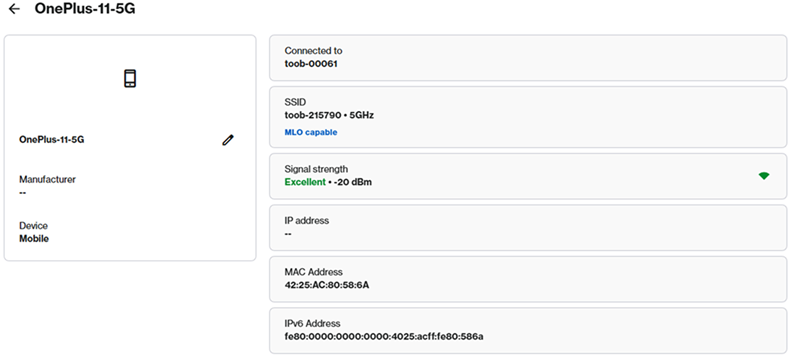Viewport: 800px width, 364px height.
Task: Click the OnePlus-11-5G page title
Action: 85,9
